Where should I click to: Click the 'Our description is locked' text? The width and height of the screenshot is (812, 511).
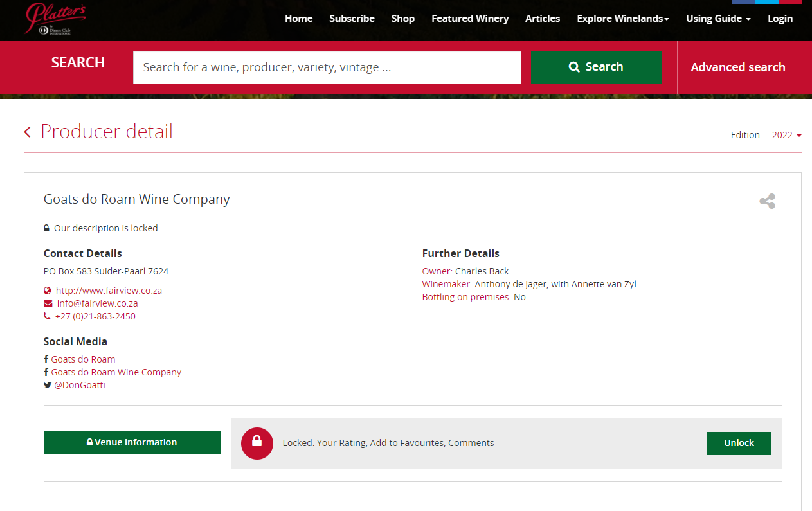click(106, 228)
